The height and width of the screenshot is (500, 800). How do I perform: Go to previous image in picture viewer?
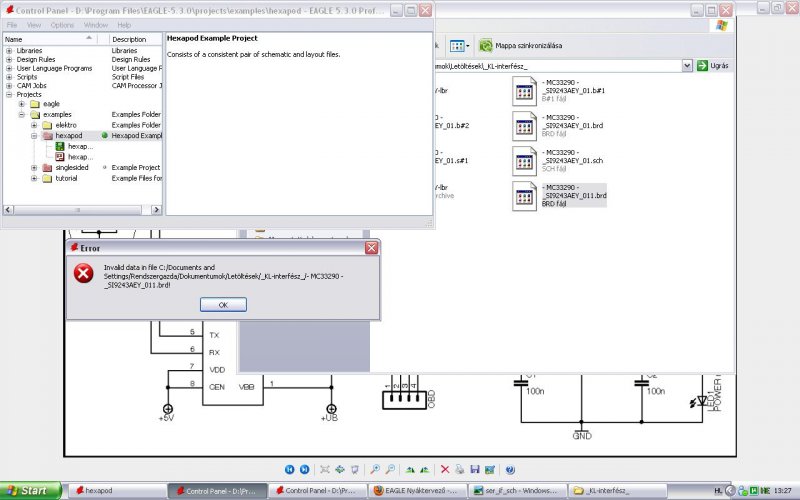click(x=289, y=469)
